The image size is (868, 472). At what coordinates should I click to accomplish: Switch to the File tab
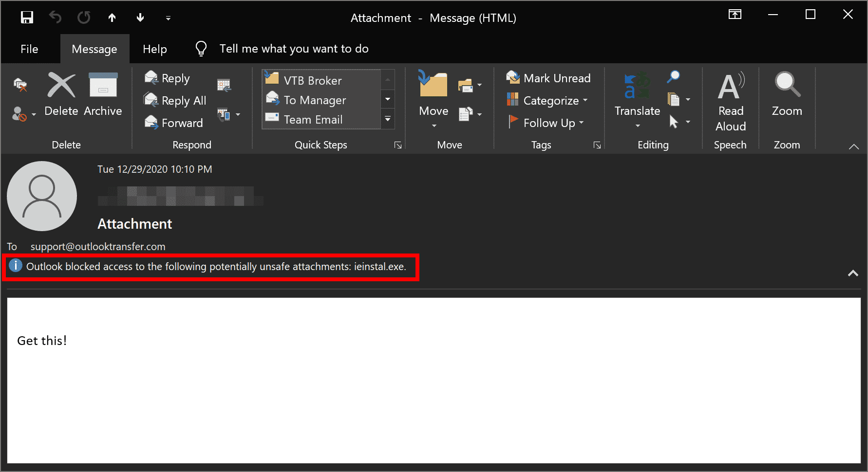(29, 49)
